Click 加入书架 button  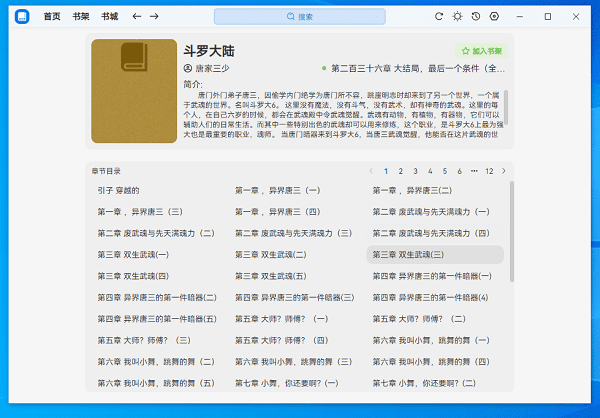pos(481,51)
